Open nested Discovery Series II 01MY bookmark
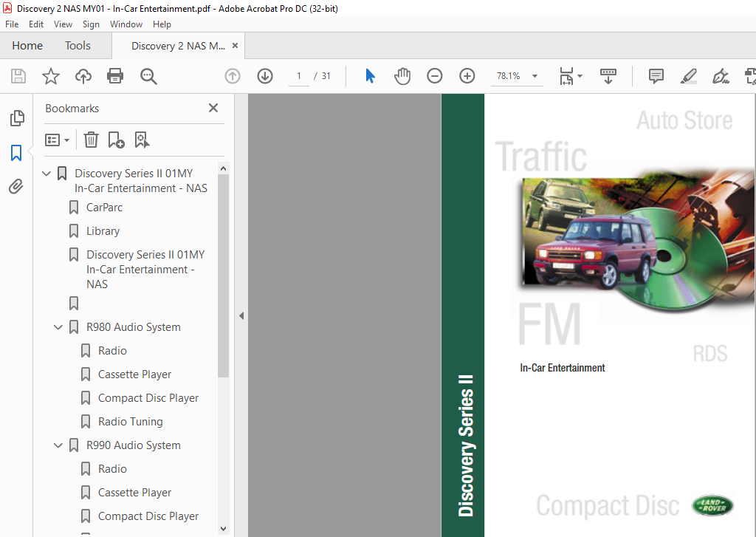 pyautogui.click(x=145, y=269)
